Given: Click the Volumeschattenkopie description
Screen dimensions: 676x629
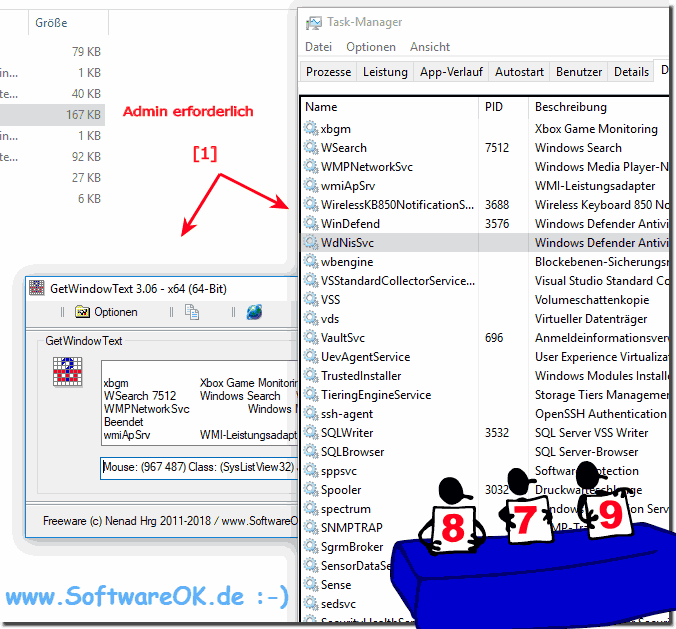Looking at the screenshot, I should coord(592,299).
